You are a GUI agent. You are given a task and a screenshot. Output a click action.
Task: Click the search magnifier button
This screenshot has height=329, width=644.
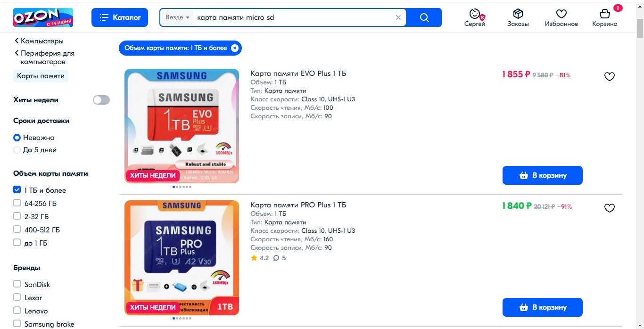point(424,17)
